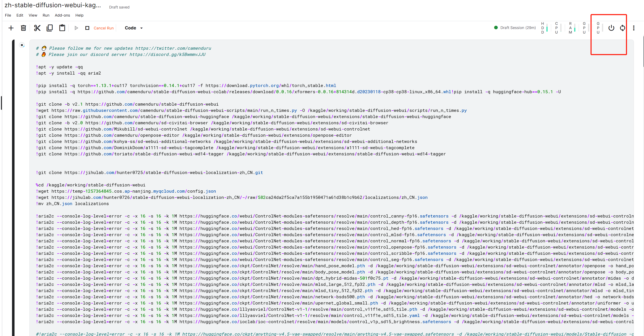Copy cell using the copy icon

point(50,28)
